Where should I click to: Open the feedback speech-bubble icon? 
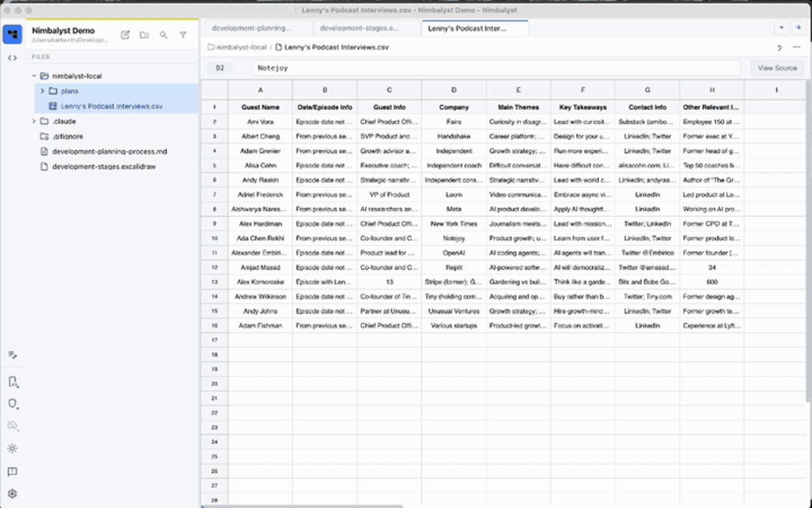click(x=13, y=472)
